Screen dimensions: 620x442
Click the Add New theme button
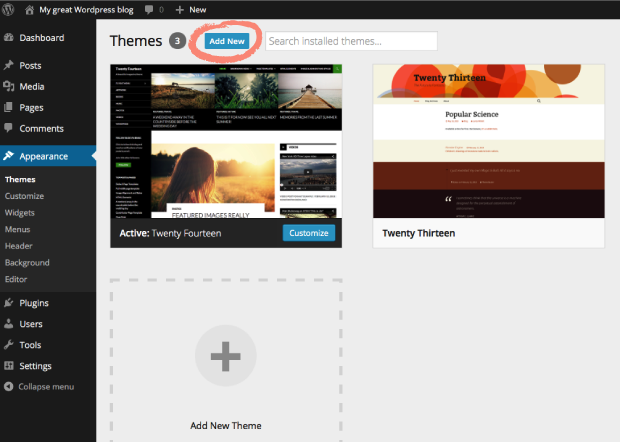[x=227, y=41]
